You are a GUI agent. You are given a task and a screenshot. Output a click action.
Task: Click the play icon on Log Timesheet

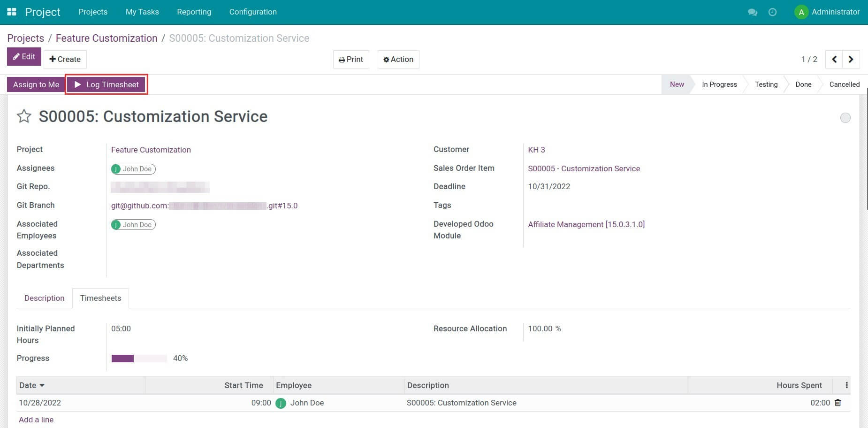77,84
